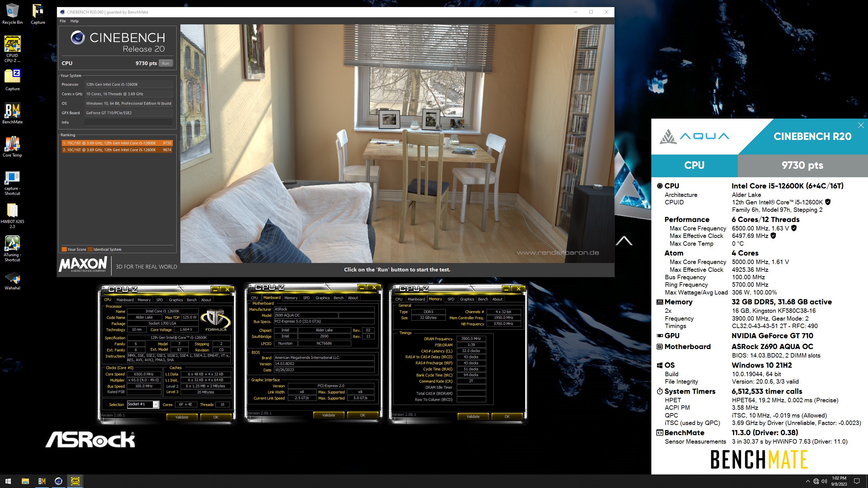The height and width of the screenshot is (488, 868).
Task: Click the 9730 pts score in BenchMate panel
Action: click(x=802, y=165)
